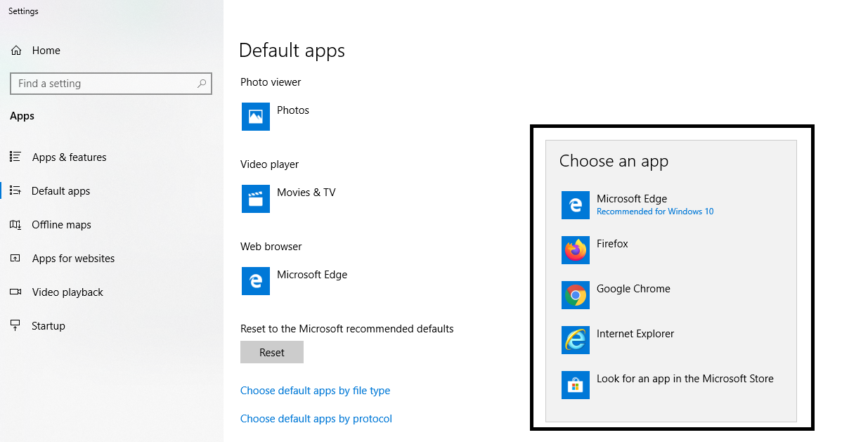
Task: Change the Photos default photo viewer
Action: pos(276,117)
